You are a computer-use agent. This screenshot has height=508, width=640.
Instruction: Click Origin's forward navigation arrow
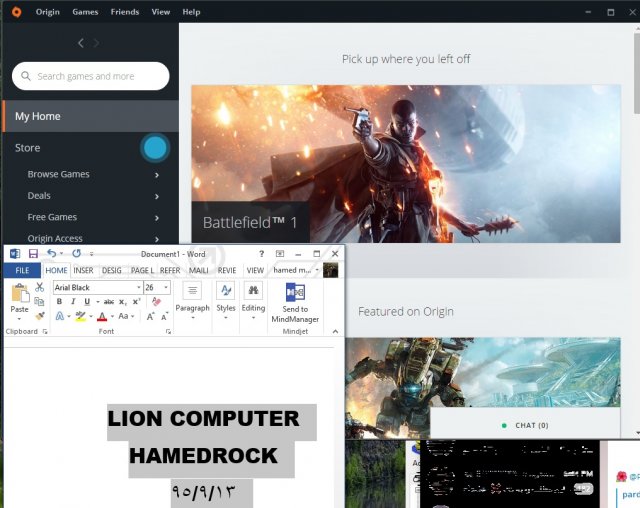coord(96,43)
